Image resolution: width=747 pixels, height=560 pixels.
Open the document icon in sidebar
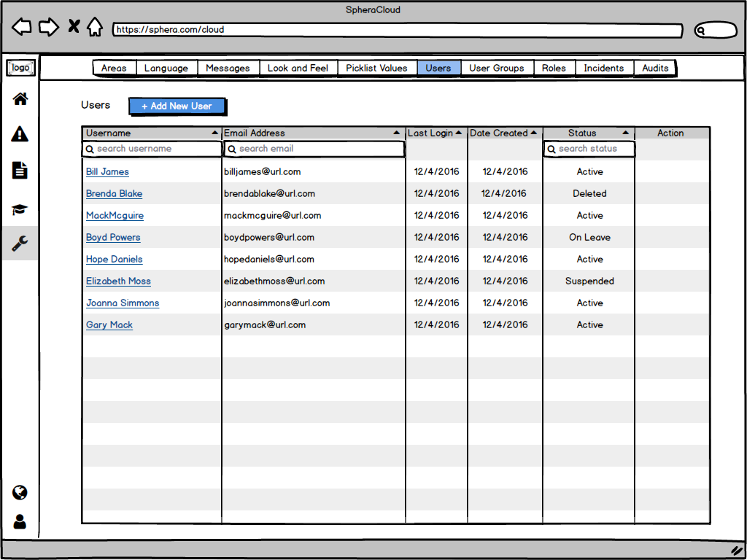[x=20, y=170]
